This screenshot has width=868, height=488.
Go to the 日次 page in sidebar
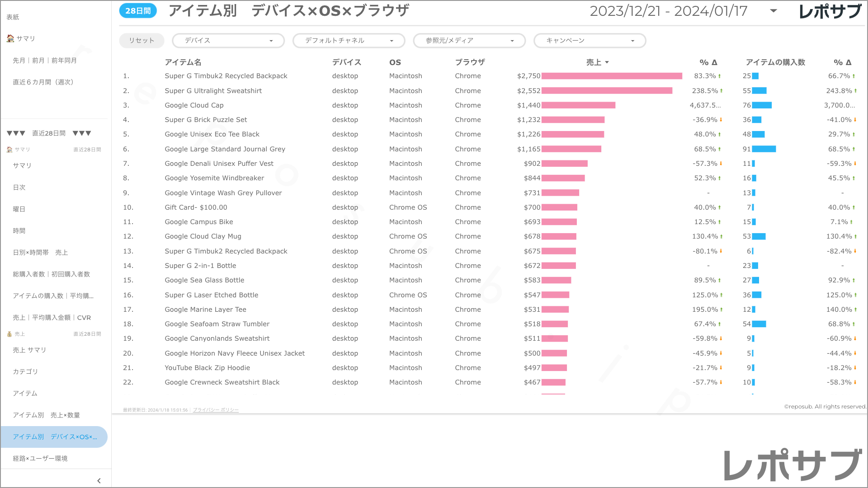coord(19,187)
